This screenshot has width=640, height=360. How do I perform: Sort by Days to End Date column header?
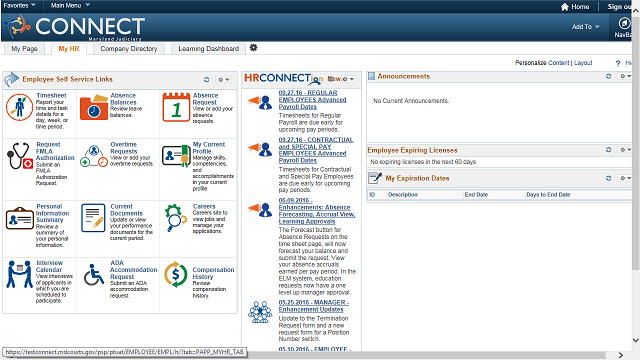[x=548, y=195]
